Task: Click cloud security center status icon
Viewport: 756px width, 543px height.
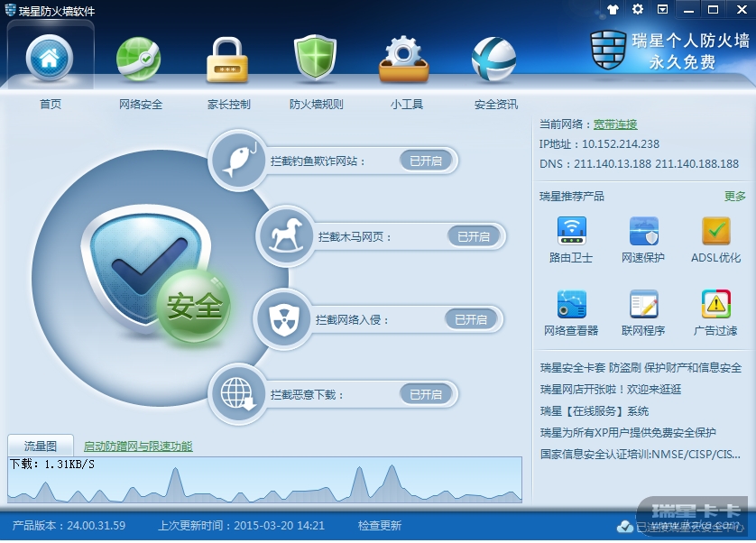Action: click(x=625, y=526)
